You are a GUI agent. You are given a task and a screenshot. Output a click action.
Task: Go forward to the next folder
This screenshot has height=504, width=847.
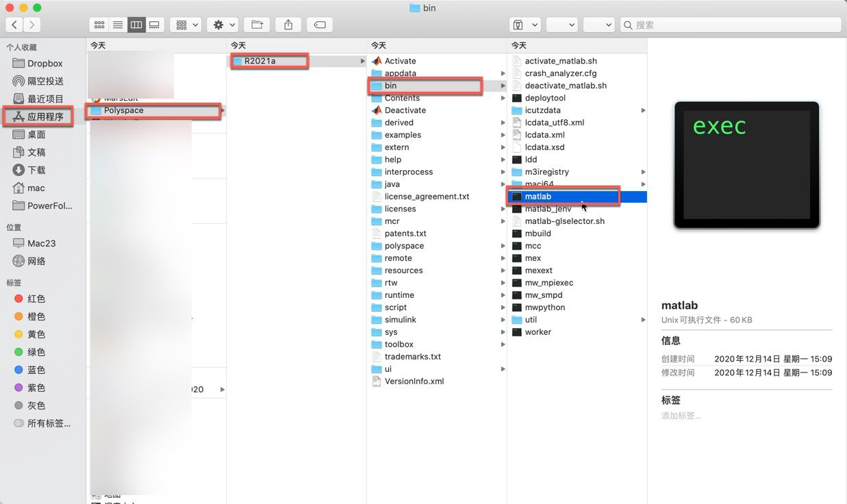[x=31, y=25]
